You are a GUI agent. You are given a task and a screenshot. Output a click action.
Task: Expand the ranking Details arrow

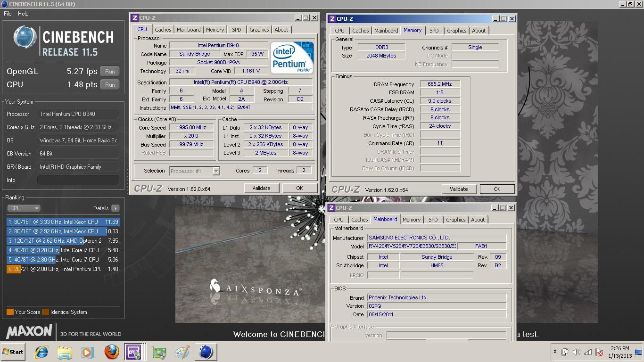(x=115, y=208)
